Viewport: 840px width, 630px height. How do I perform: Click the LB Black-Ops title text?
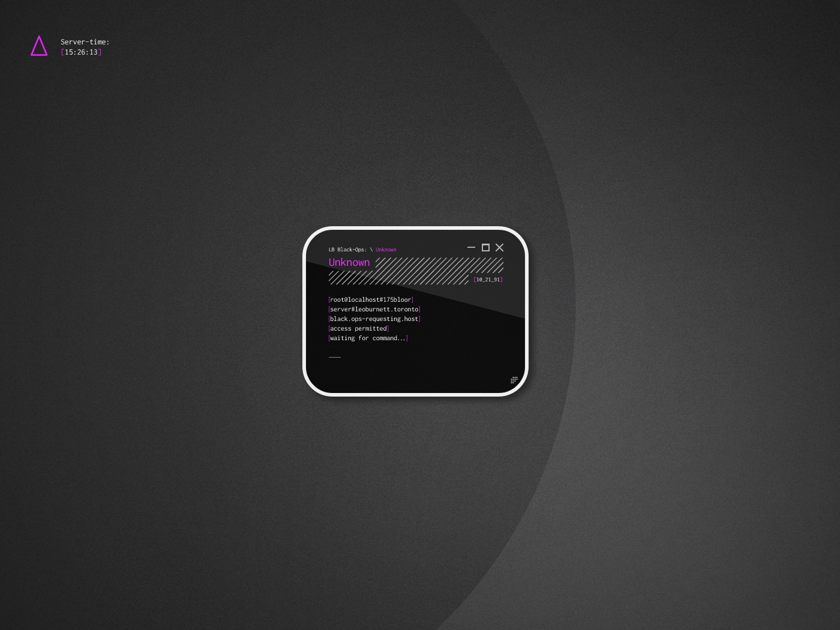click(x=347, y=250)
